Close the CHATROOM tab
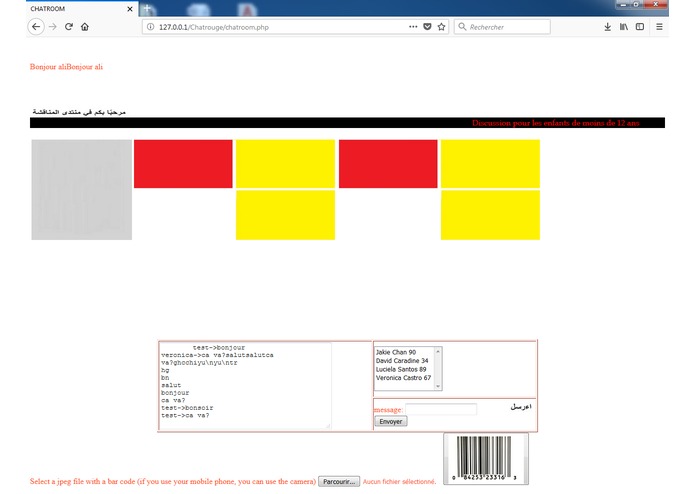This screenshot has height=494, width=695. (130, 9)
